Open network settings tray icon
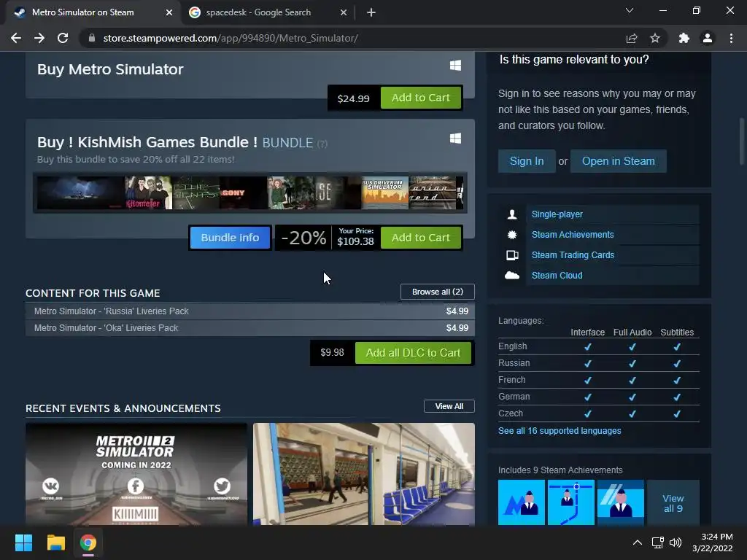Viewport: 747px width, 560px height. pyautogui.click(x=658, y=542)
